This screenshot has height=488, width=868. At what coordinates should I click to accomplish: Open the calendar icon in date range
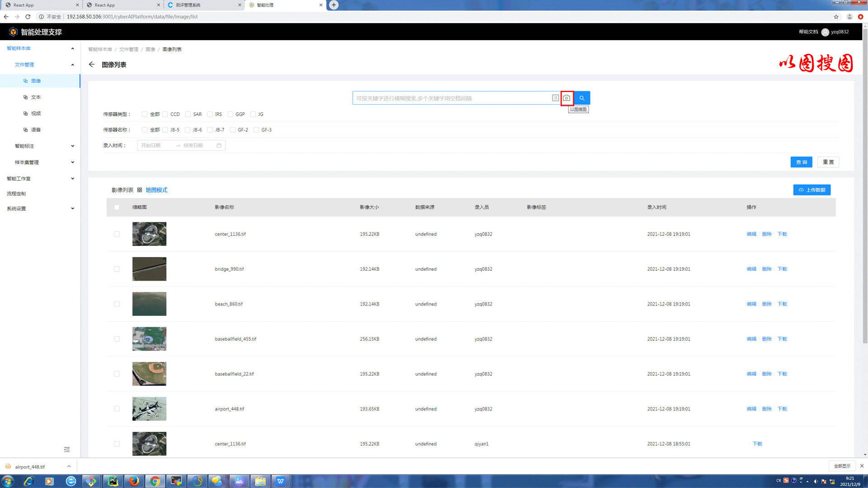(219, 145)
